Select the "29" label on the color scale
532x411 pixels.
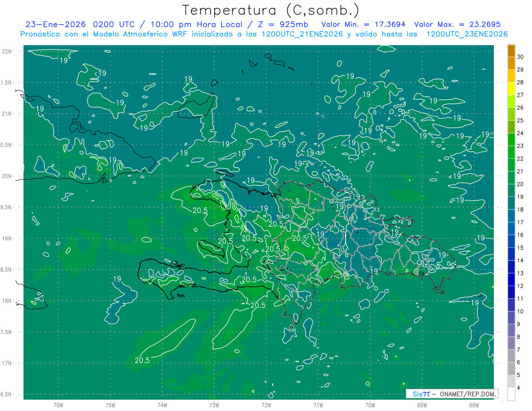(520, 70)
